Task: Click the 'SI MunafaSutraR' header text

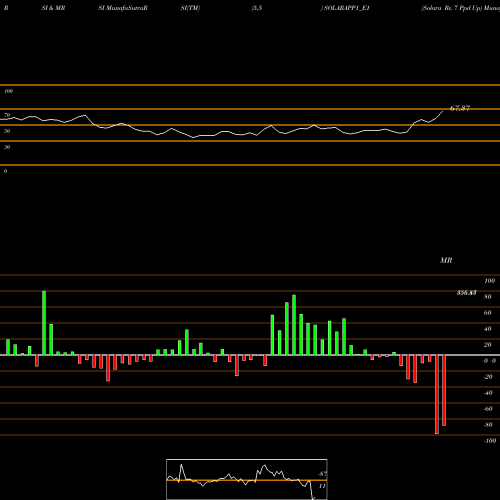Action: [x=123, y=8]
